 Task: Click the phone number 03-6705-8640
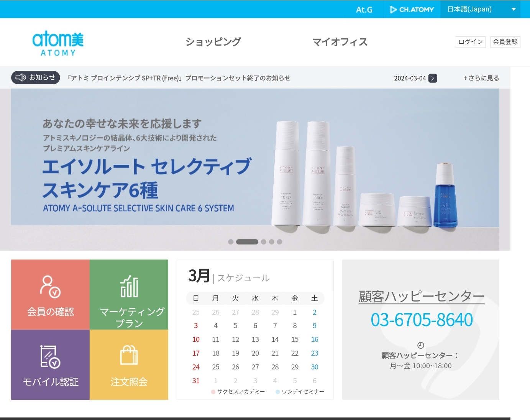click(x=422, y=320)
